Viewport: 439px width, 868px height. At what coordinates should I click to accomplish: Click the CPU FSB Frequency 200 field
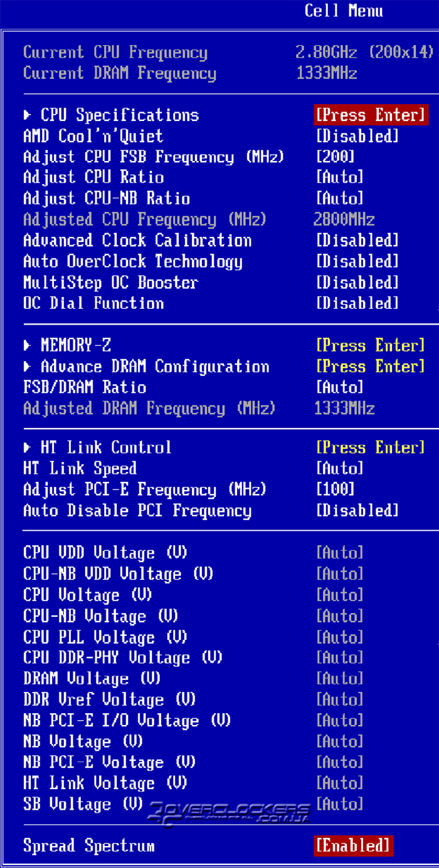(x=336, y=157)
